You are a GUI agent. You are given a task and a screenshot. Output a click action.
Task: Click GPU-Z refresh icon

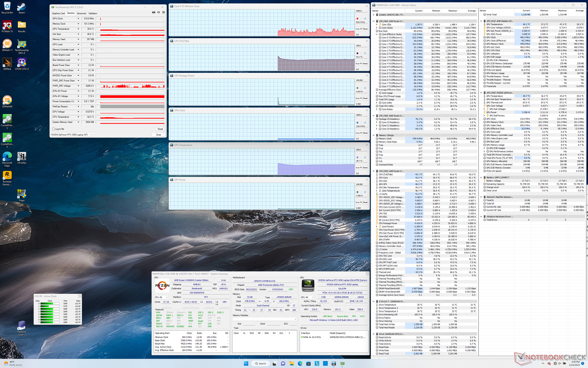[x=158, y=13]
